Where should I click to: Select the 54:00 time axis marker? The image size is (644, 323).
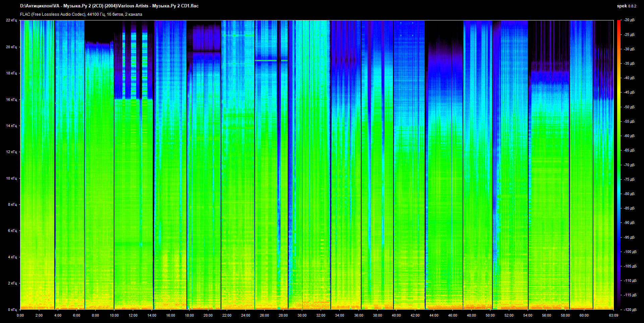click(x=528, y=315)
